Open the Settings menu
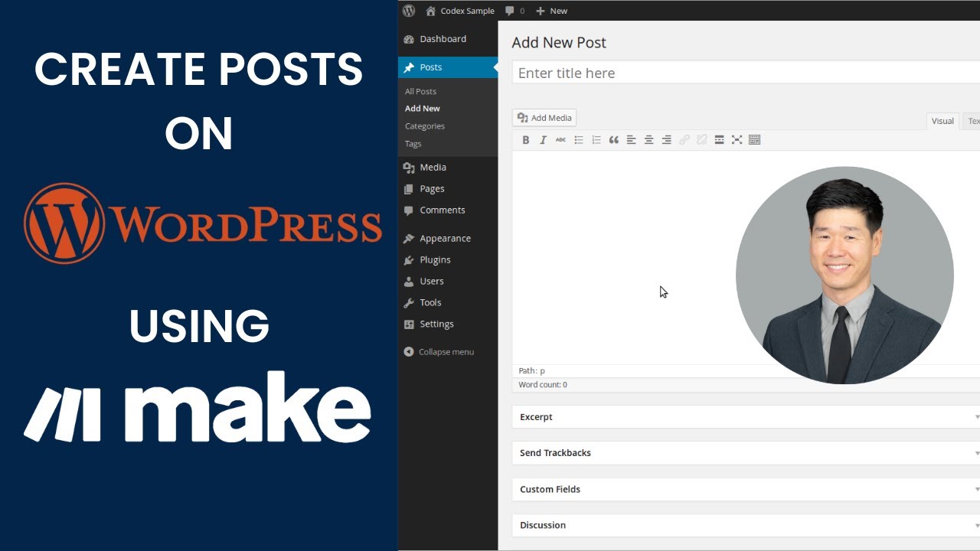980x551 pixels. coord(448,324)
